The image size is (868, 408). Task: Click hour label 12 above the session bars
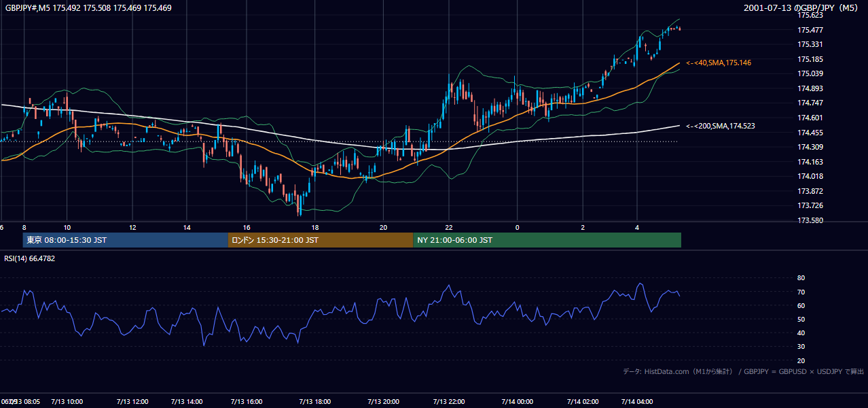[132, 227]
